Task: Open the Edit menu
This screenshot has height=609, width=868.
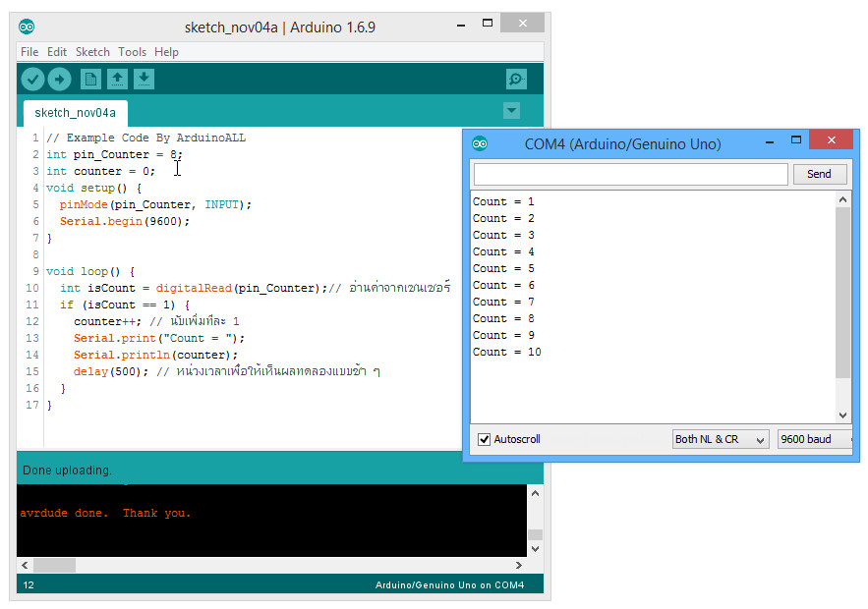Action: pyautogui.click(x=56, y=52)
